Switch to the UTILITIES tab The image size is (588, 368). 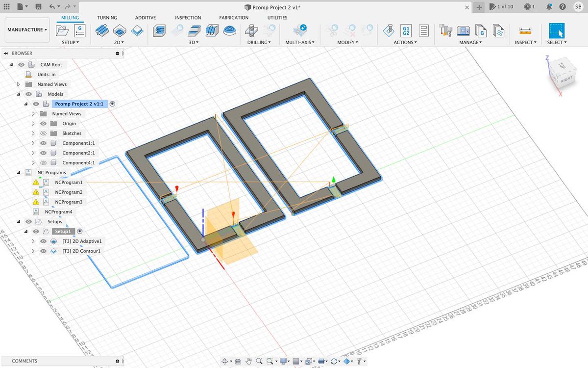(x=277, y=18)
